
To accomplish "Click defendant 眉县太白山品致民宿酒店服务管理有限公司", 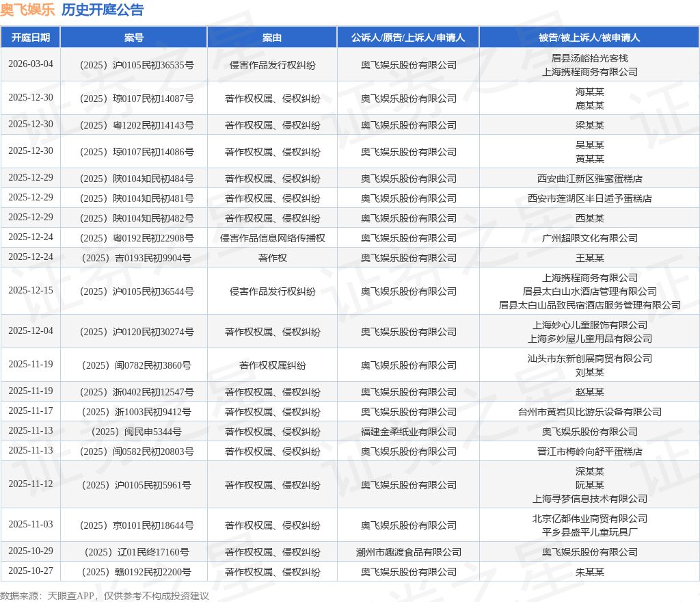I will (x=589, y=306).
